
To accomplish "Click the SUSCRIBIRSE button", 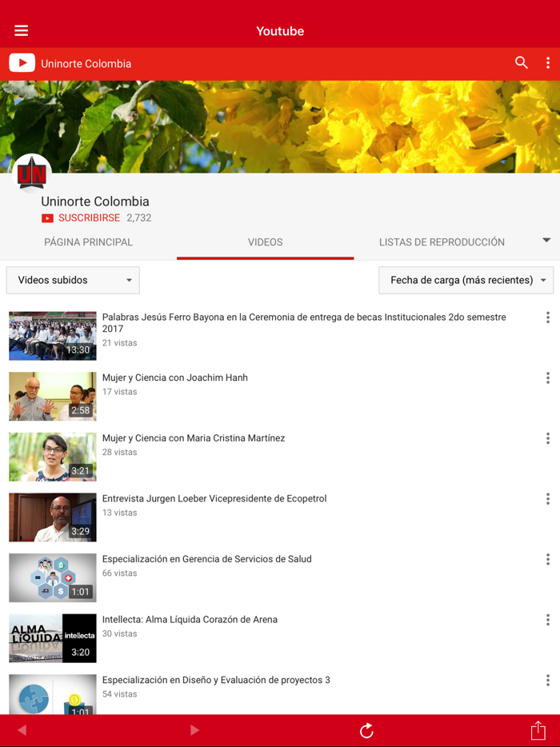I will coord(89,218).
